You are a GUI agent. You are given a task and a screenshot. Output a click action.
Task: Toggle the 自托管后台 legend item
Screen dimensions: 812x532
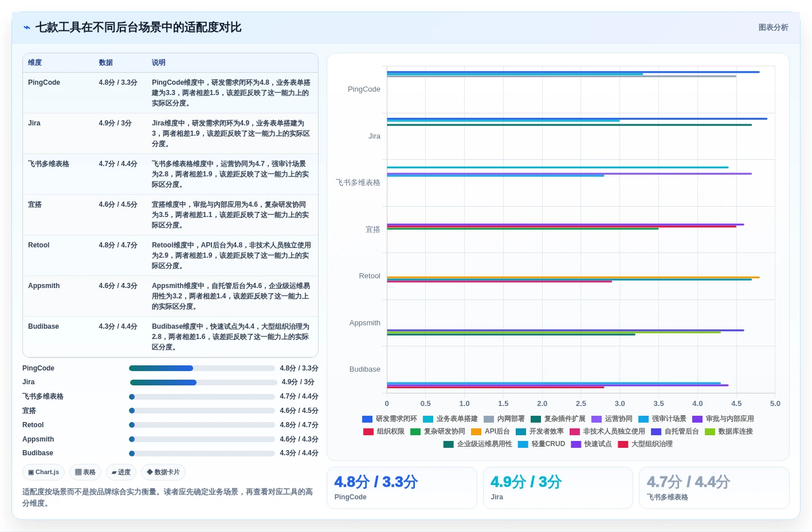pos(674,432)
